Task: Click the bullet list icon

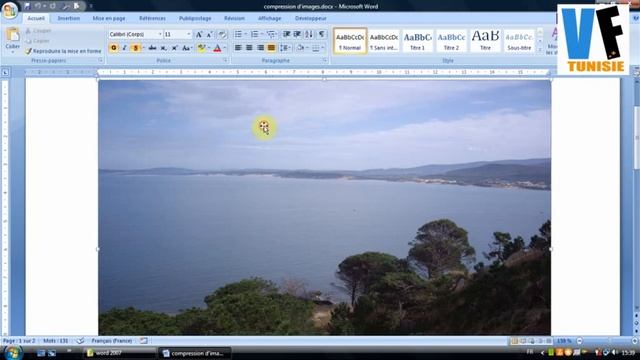Action: pos(238,34)
